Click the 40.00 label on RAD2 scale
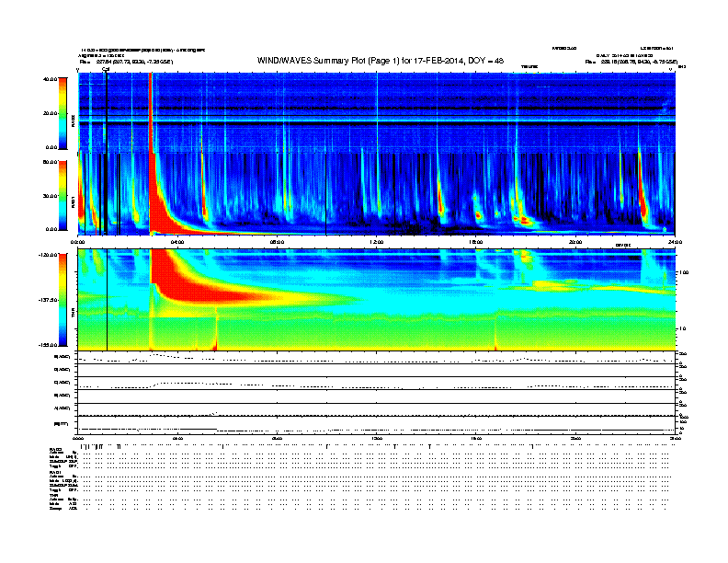 (x=50, y=79)
